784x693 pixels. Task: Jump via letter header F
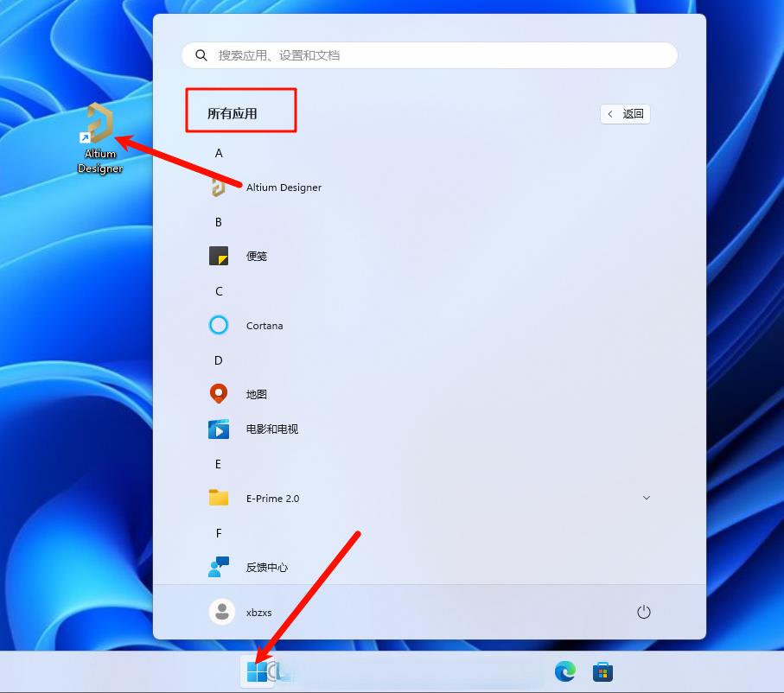tap(219, 533)
